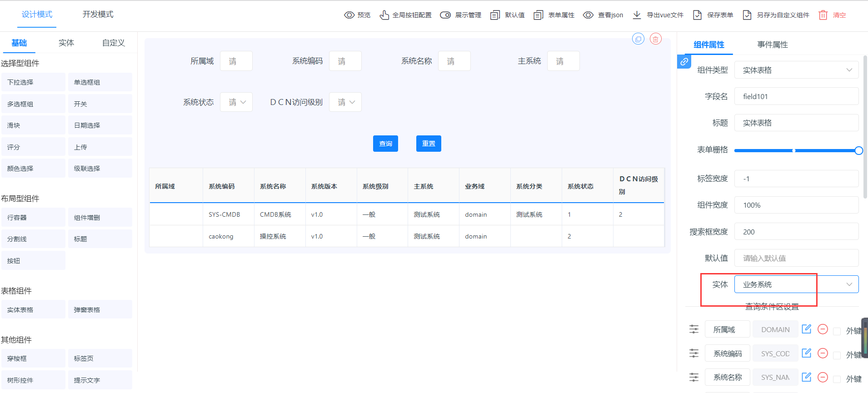The image size is (868, 393).
Task: Click the save form icon (保存表单)
Action: click(697, 15)
